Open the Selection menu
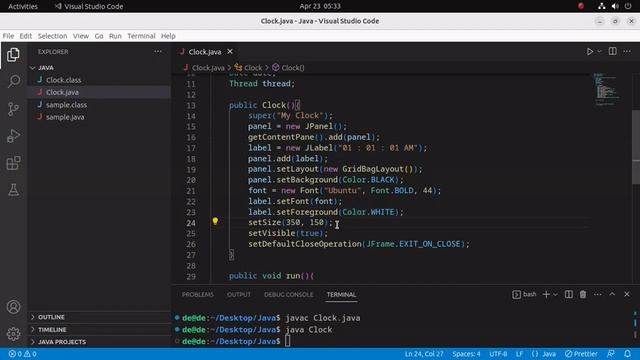Screen dimensions: 640x360 [52, 36]
